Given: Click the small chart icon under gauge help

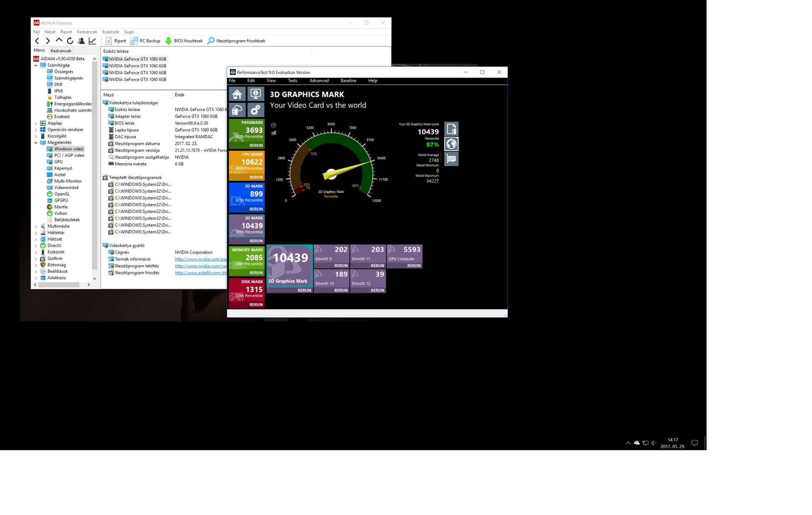Looking at the screenshot, I should 273,133.
